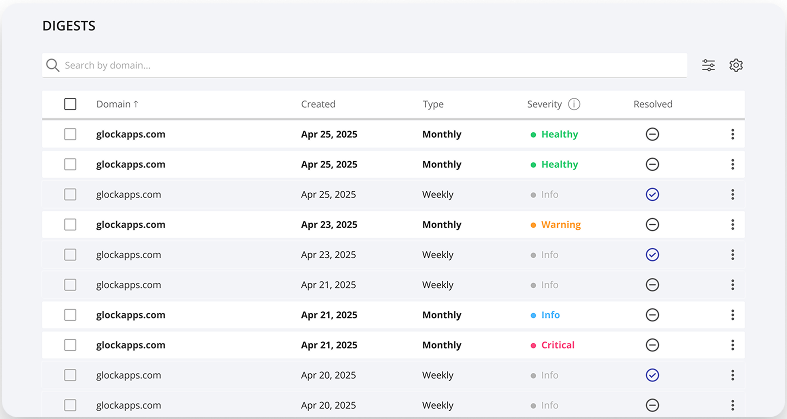Click the Created column header
The image size is (787, 419).
(318, 104)
